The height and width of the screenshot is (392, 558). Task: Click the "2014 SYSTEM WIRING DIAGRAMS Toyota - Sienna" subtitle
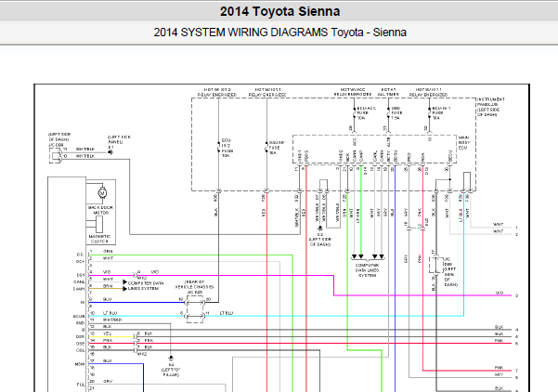[x=279, y=33]
